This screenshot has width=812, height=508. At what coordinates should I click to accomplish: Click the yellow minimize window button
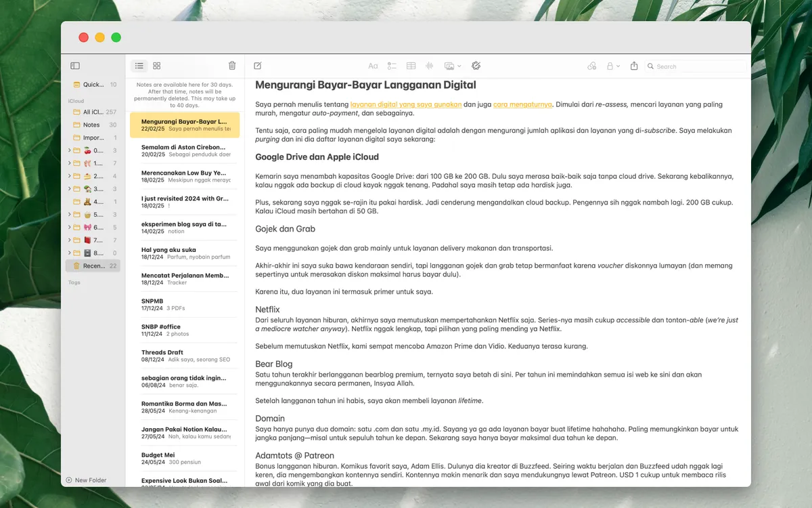100,37
